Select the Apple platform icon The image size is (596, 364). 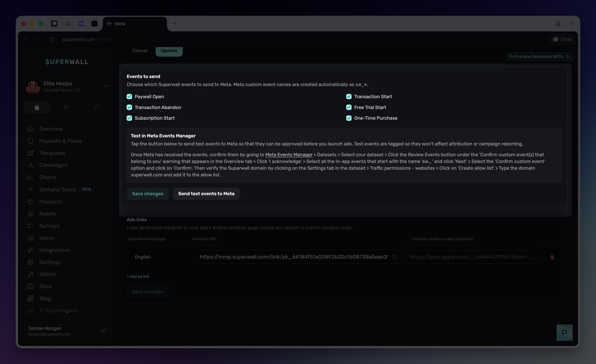(x=37, y=107)
